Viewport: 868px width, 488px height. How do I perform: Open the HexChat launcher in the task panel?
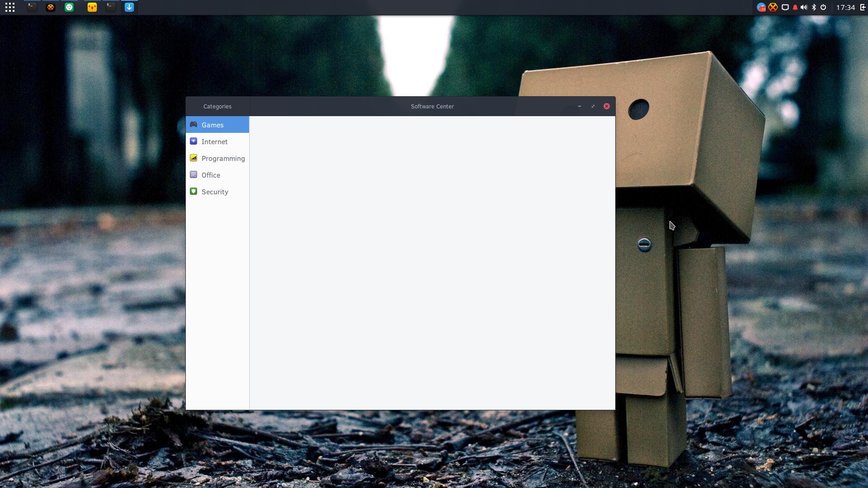point(51,7)
